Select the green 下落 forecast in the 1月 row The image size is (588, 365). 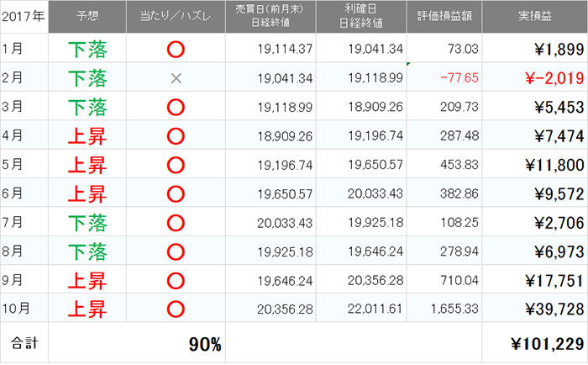(x=87, y=50)
